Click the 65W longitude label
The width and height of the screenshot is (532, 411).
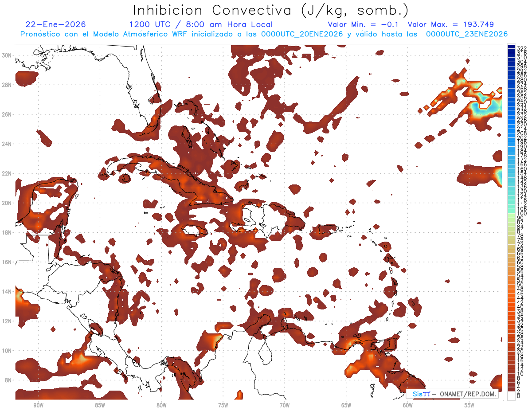(346, 405)
